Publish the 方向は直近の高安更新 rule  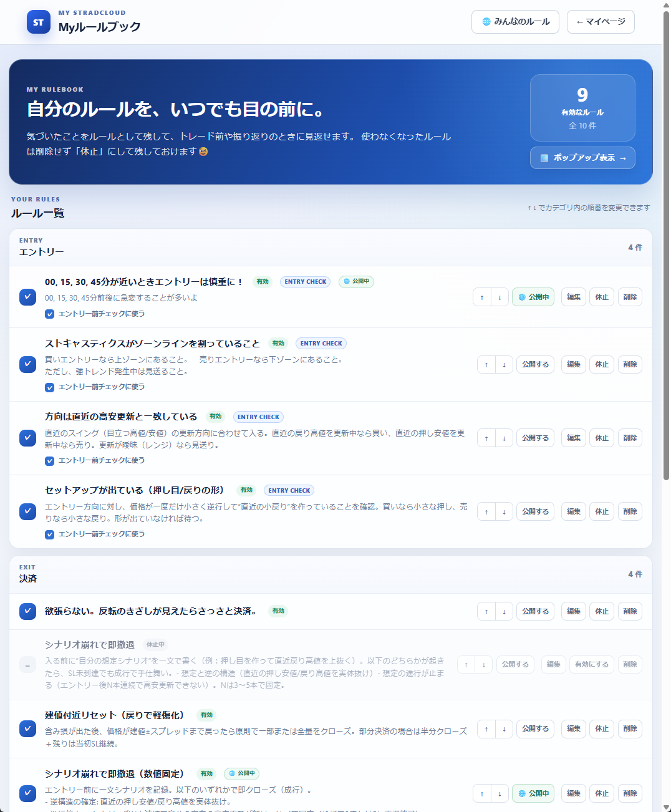point(535,438)
